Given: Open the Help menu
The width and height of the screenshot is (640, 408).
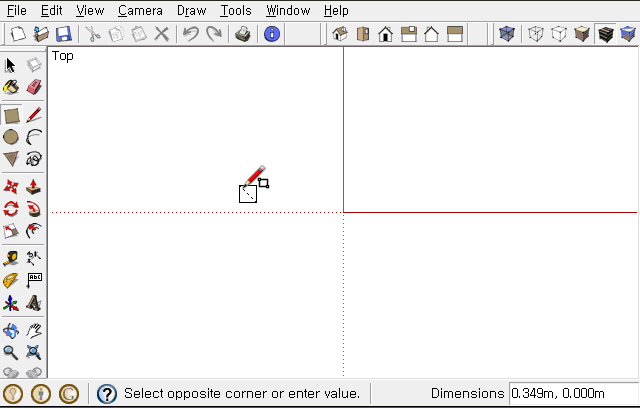Looking at the screenshot, I should 336,10.
